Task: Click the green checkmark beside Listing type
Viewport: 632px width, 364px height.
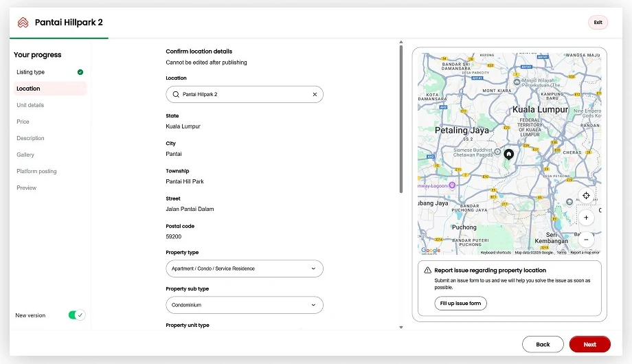Action: tap(80, 72)
